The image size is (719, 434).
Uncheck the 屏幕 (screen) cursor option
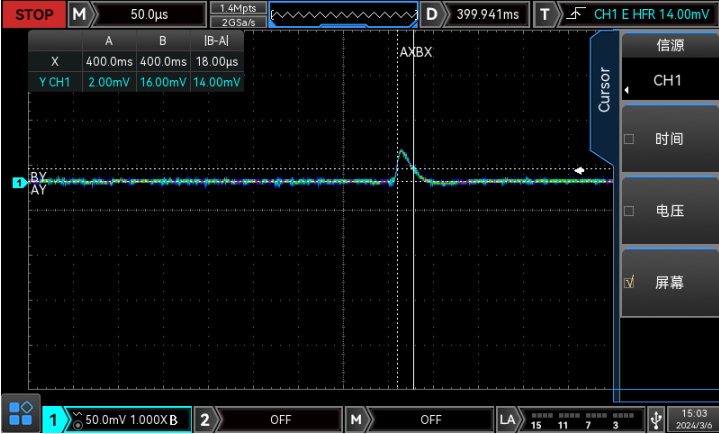click(x=629, y=283)
